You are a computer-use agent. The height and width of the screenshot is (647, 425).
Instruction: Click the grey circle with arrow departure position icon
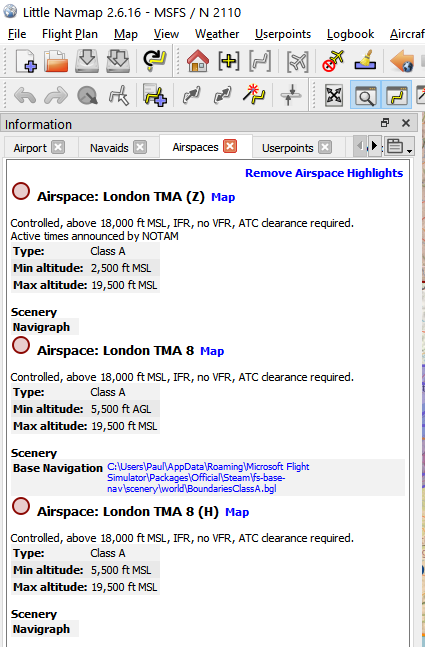click(87, 96)
